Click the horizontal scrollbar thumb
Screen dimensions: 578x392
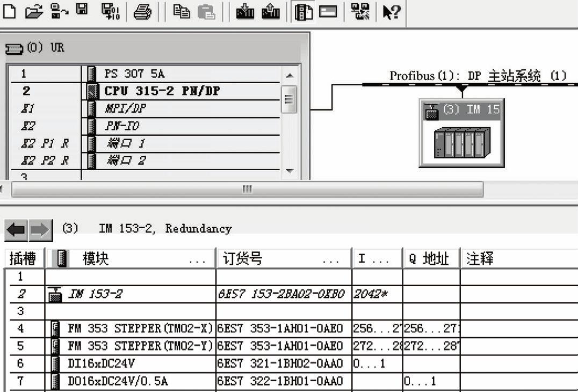pyautogui.click(x=247, y=190)
